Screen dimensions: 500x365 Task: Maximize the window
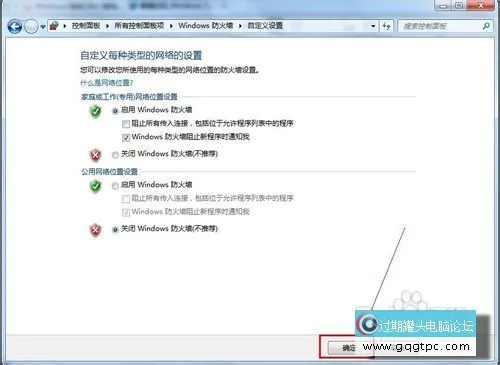pyautogui.click(x=459, y=5)
